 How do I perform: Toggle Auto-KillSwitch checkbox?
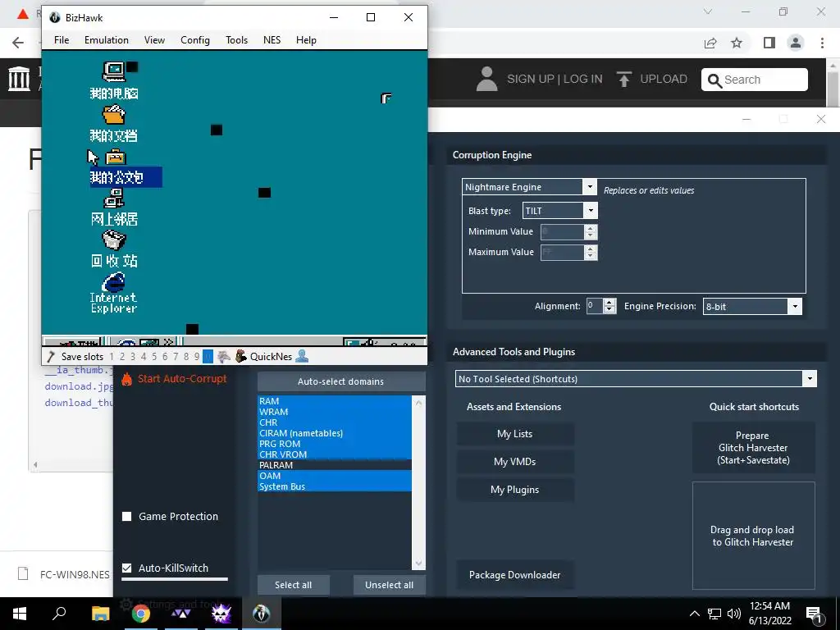pyautogui.click(x=127, y=568)
